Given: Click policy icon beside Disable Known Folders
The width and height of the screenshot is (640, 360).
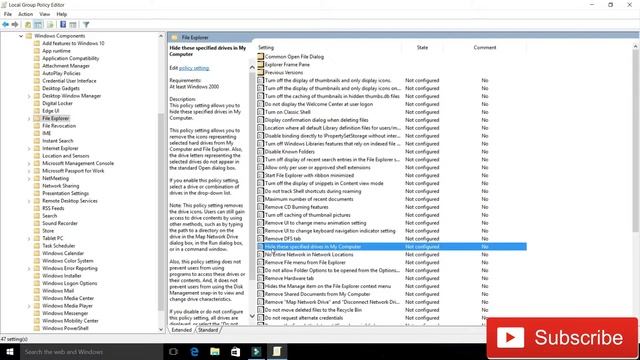Looking at the screenshot, I should point(260,151).
